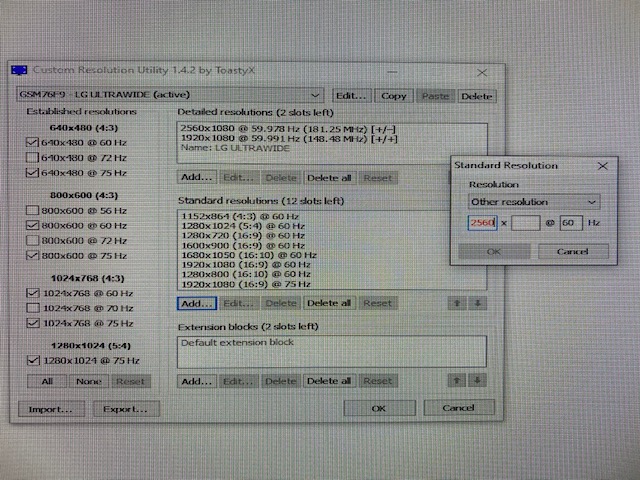Click the move down arrow for extension blocks
Screen dimensions: 640x480
coord(478,381)
